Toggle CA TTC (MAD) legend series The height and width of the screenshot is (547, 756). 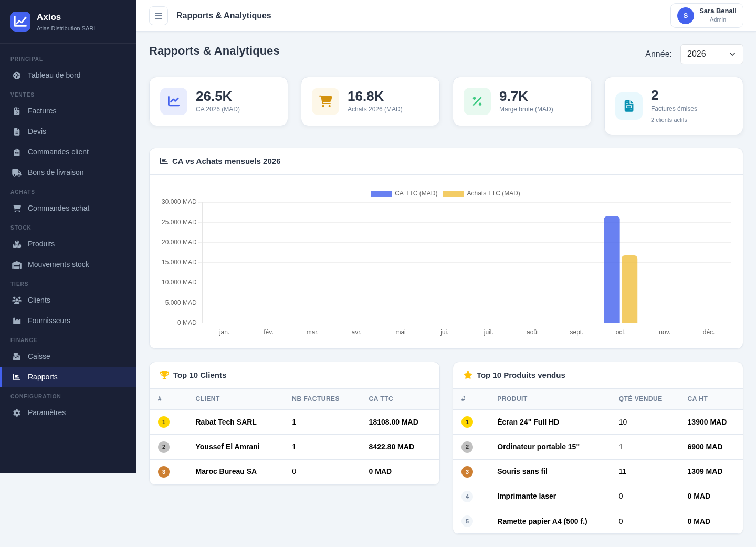coord(404,193)
